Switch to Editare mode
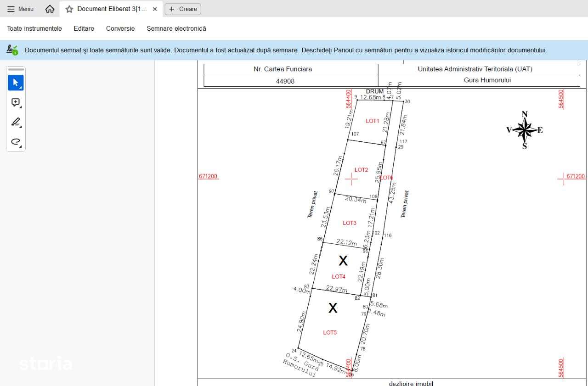This screenshot has width=588, height=386. click(x=84, y=28)
